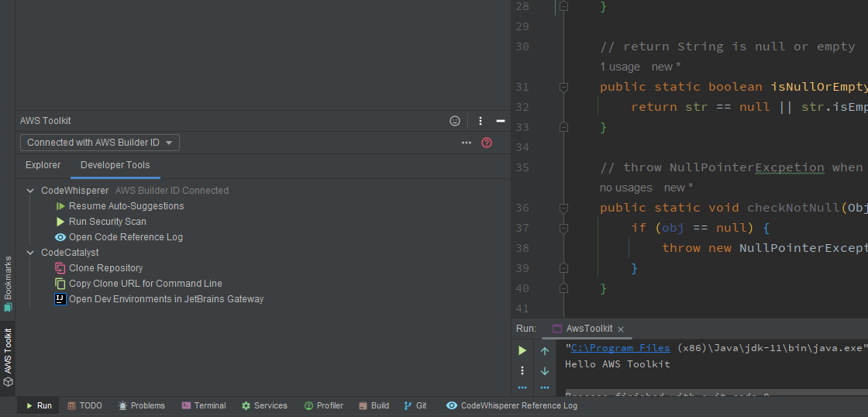Click the AWS Toolkit panel title
This screenshot has width=868, height=417.
coord(46,121)
